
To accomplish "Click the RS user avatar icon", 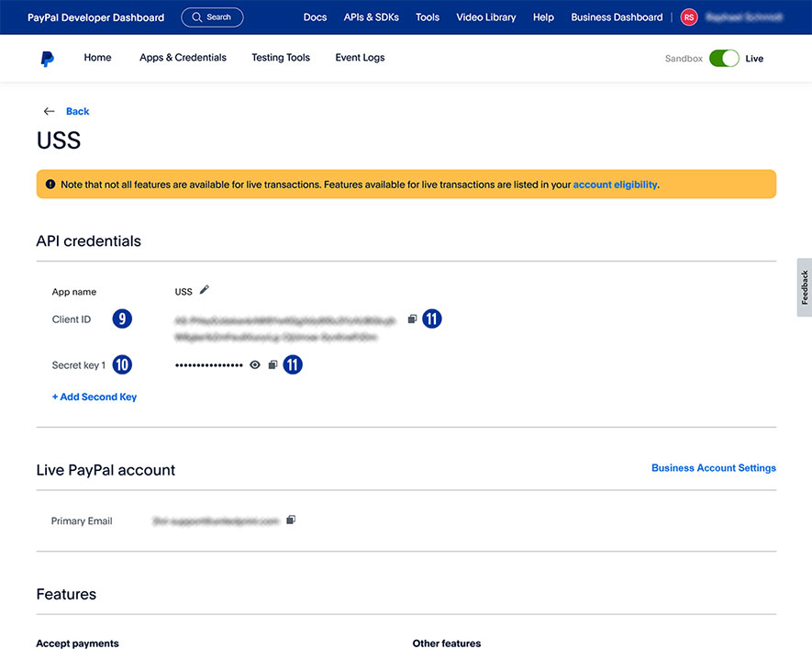I will click(x=688, y=17).
